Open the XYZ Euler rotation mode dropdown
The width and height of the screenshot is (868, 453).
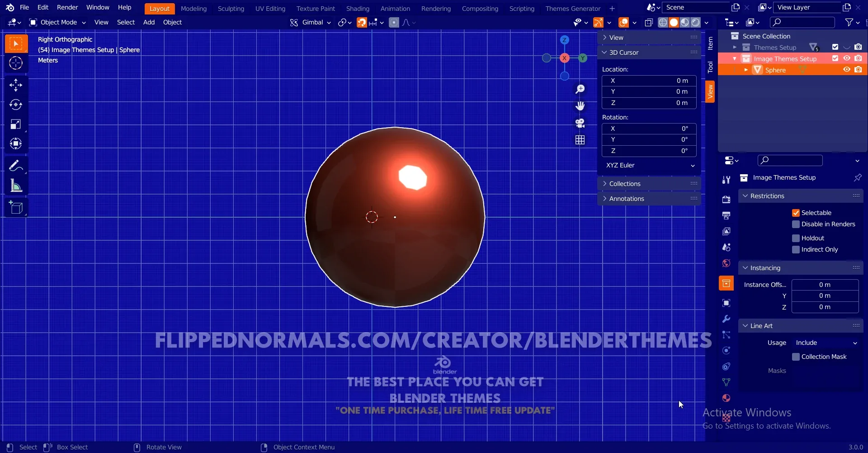coord(649,165)
